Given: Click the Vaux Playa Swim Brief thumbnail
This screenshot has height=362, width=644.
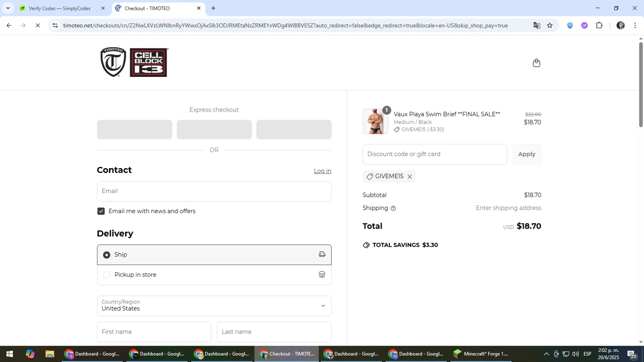Looking at the screenshot, I should tap(376, 122).
